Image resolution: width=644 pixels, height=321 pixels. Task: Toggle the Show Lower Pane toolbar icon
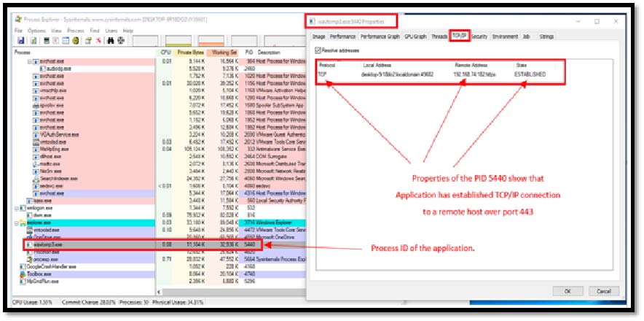click(66, 41)
